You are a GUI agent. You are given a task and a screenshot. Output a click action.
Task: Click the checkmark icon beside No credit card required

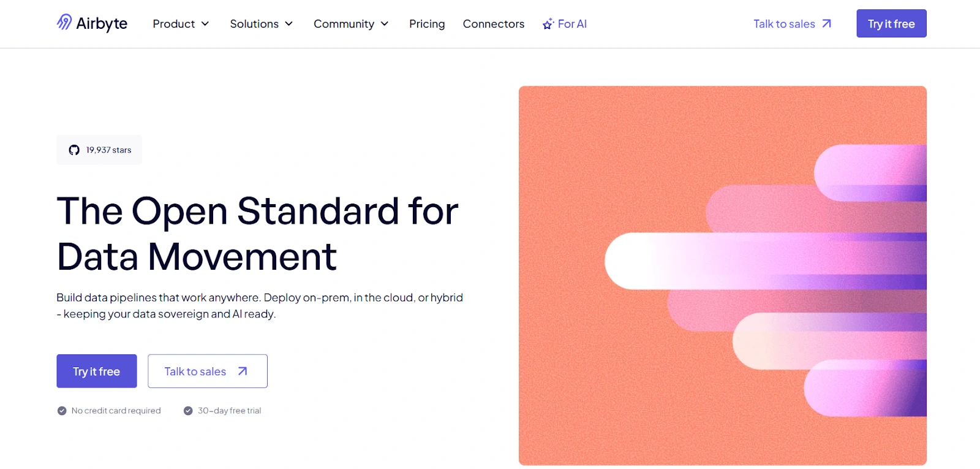point(62,410)
